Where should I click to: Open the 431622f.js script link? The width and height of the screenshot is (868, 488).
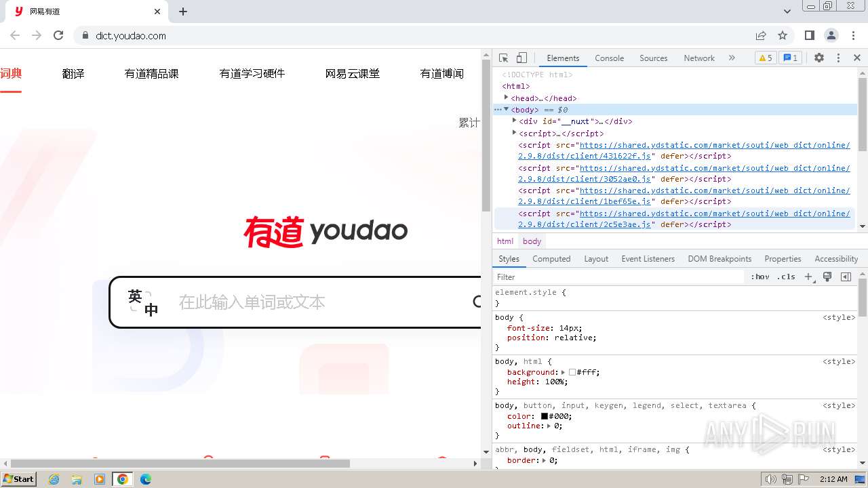(x=684, y=150)
